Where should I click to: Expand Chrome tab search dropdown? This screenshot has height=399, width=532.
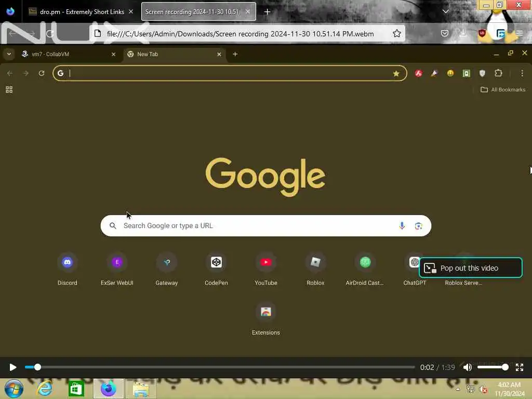point(9,54)
